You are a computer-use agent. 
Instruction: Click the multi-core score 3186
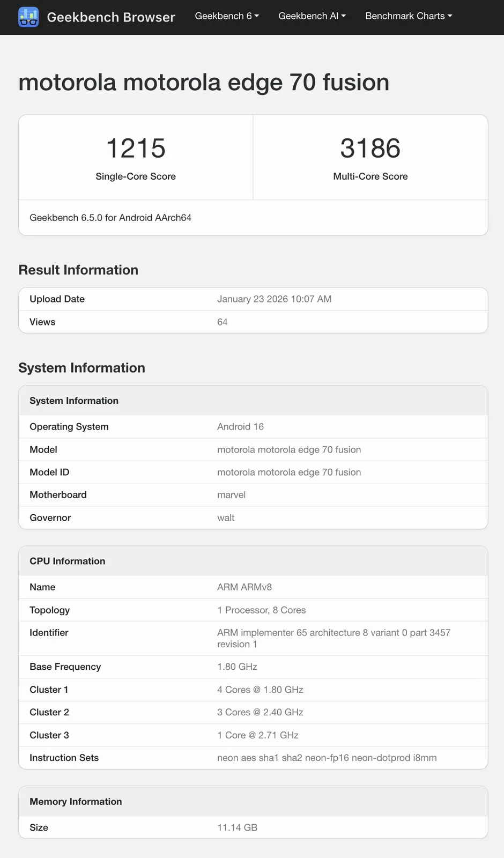pos(370,149)
